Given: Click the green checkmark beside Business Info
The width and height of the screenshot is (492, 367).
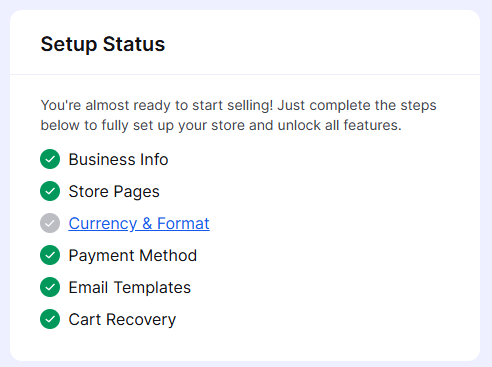Looking at the screenshot, I should click(x=50, y=159).
